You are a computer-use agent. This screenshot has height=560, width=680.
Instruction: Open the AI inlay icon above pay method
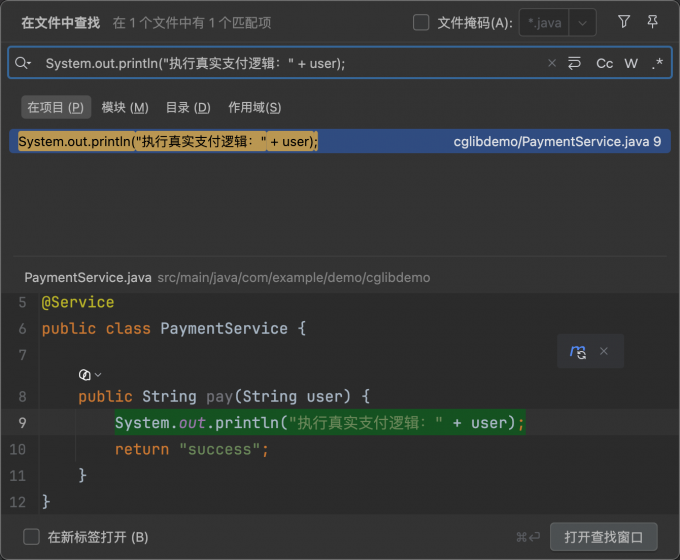85,375
